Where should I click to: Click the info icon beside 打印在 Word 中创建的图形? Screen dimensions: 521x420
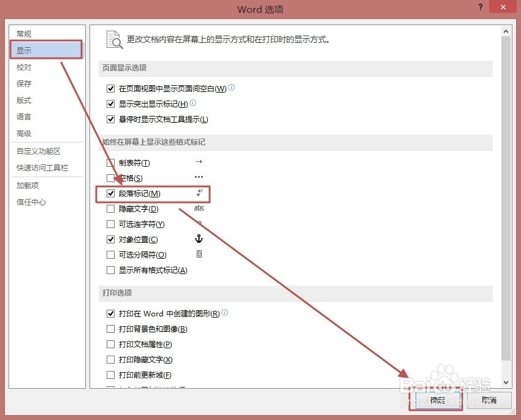point(224,312)
